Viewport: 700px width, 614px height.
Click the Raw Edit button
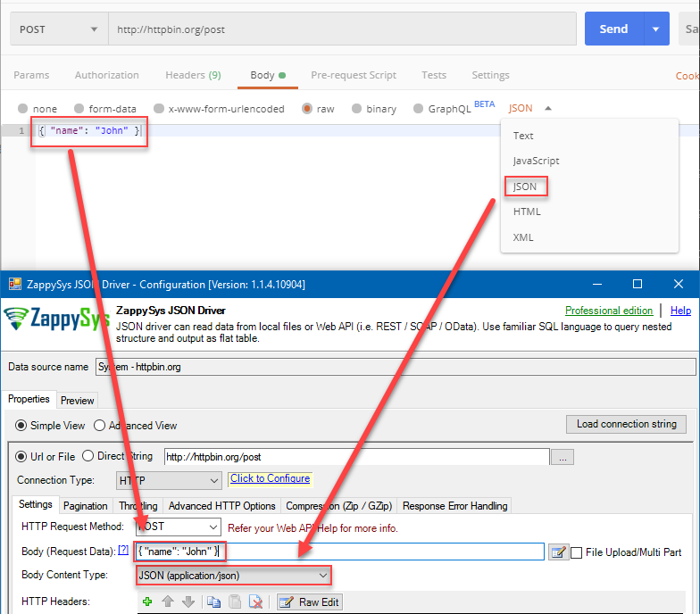coord(310,602)
